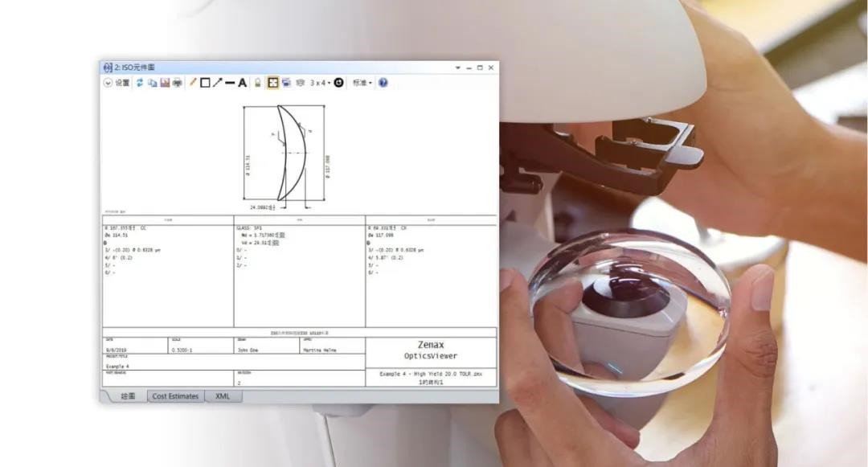Click the save image icon
The width and height of the screenshot is (868, 467).
coord(165,83)
